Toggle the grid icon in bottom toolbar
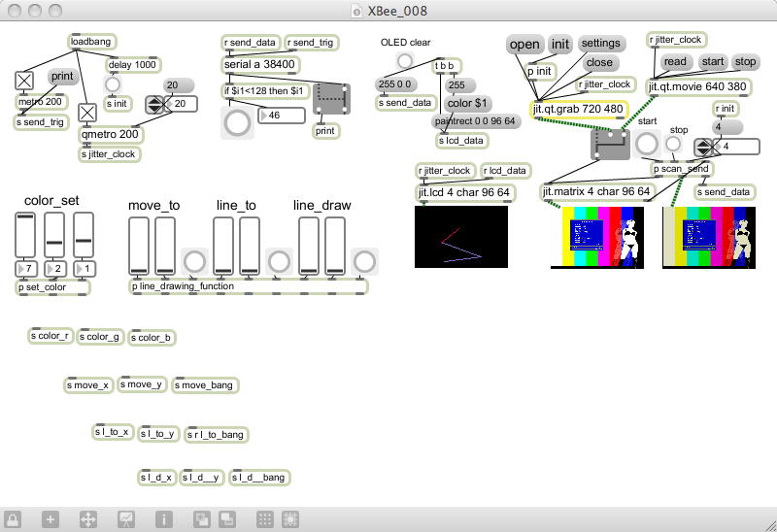The height and width of the screenshot is (532, 777). (x=265, y=519)
